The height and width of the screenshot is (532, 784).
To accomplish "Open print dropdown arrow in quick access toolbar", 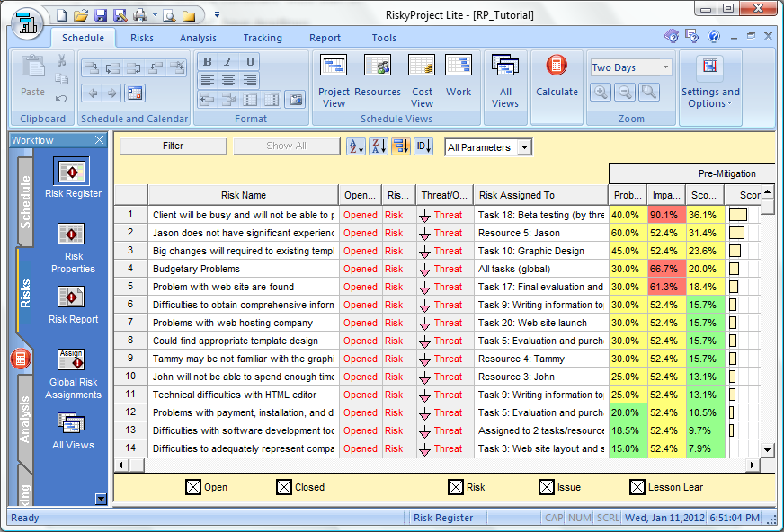I will [x=155, y=15].
